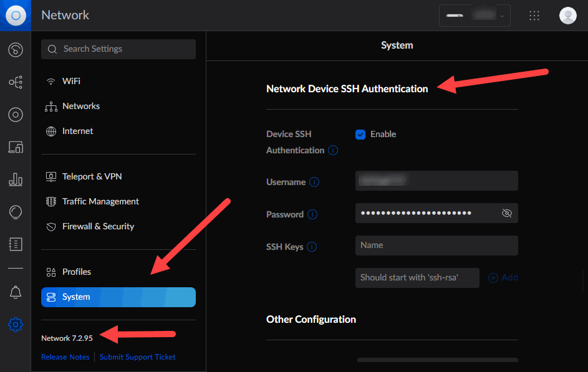Viewport: 588px width, 372px height.
Task: Toggle password visibility with the eye icon
Action: tap(506, 212)
